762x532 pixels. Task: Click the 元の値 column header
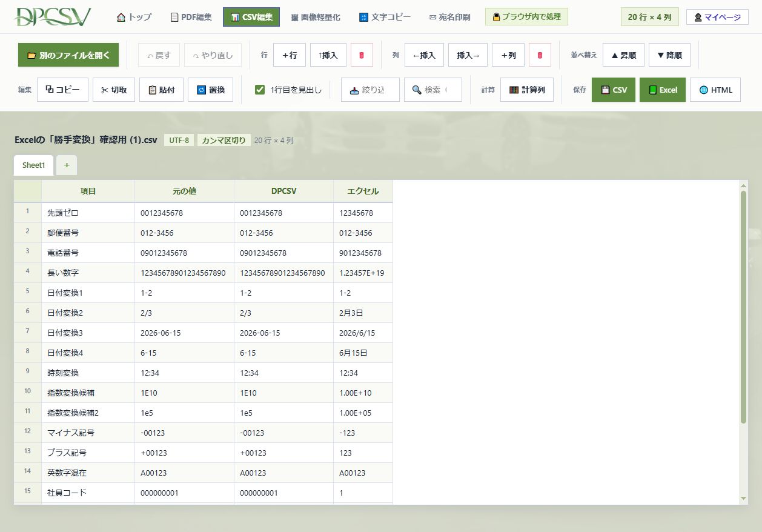(x=184, y=191)
